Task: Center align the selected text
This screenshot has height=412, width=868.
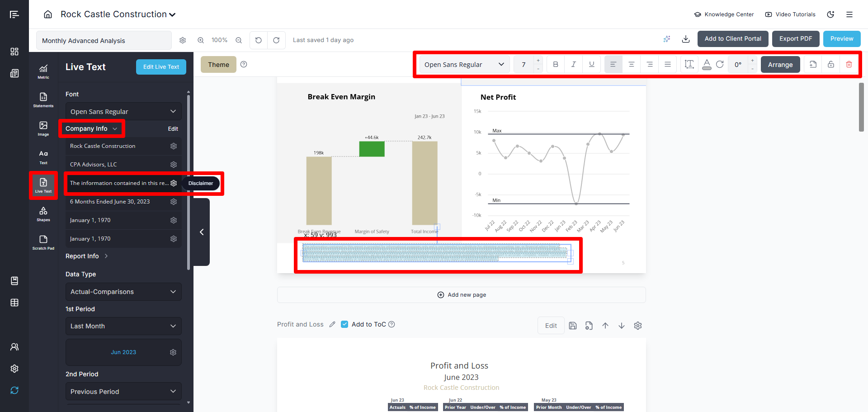Action: pyautogui.click(x=631, y=65)
